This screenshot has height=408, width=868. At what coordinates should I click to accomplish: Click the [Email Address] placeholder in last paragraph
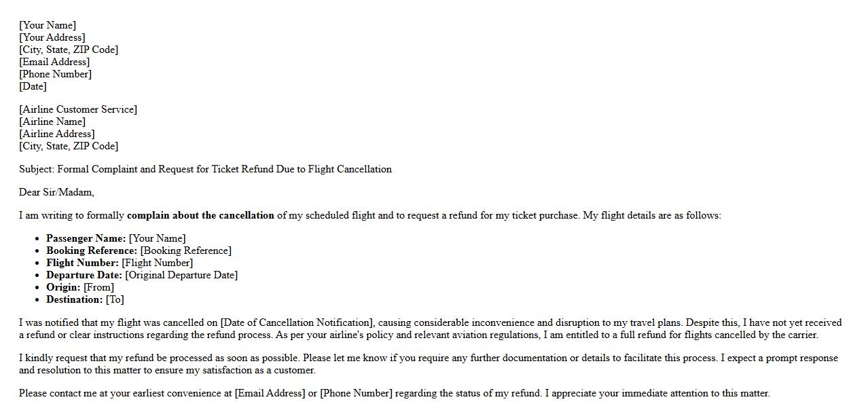click(270, 393)
